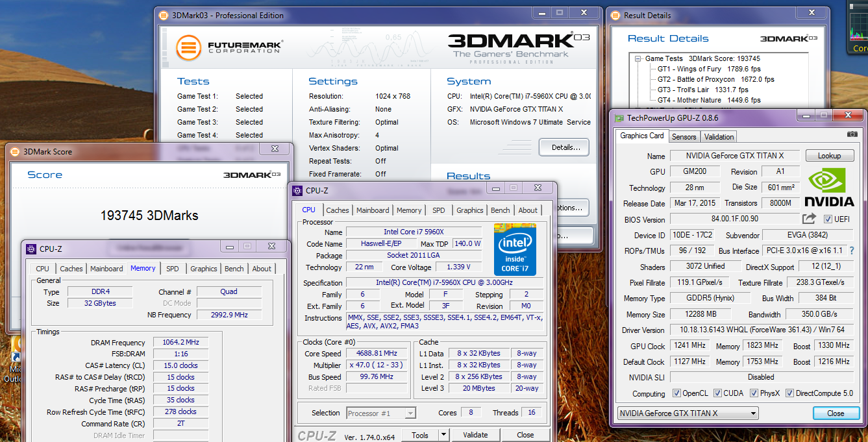Click the BIOS Version value 84.00.1F.00.90
The image size is (868, 442).
(x=734, y=219)
